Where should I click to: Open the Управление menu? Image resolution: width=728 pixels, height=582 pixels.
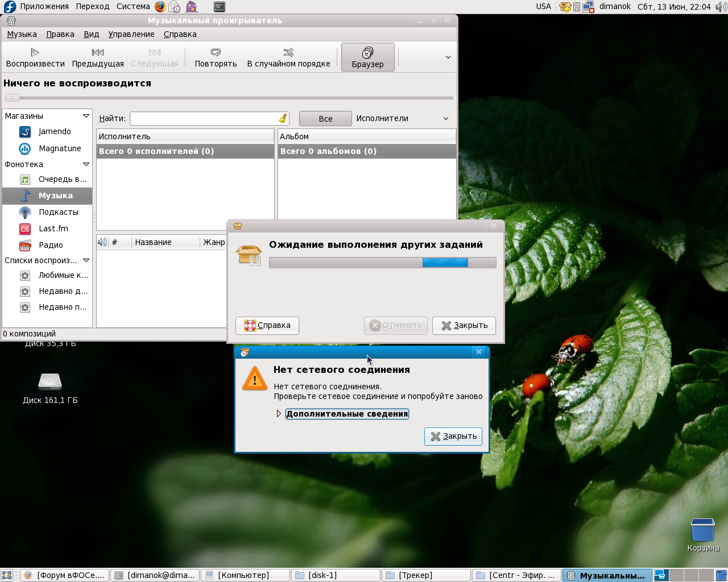click(x=131, y=34)
